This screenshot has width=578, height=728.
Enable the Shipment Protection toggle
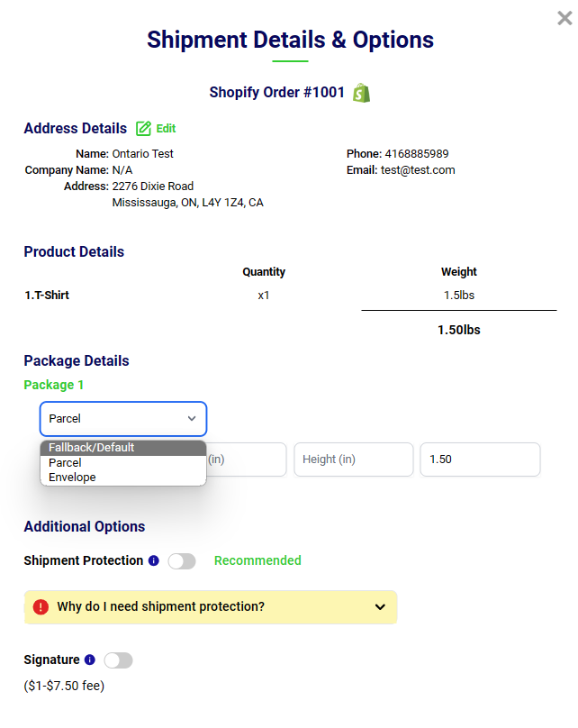182,561
